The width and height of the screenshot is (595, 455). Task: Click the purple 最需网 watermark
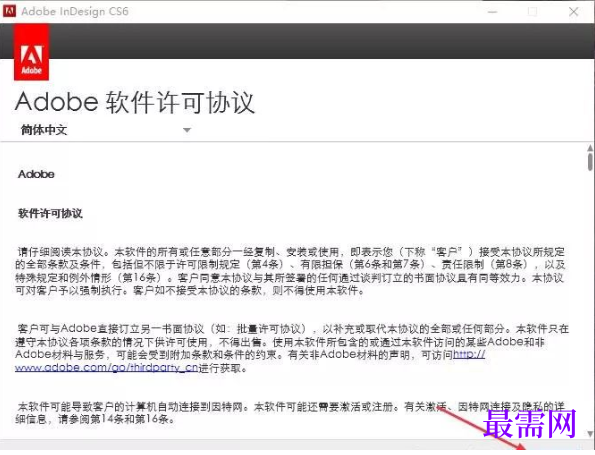tap(530, 424)
